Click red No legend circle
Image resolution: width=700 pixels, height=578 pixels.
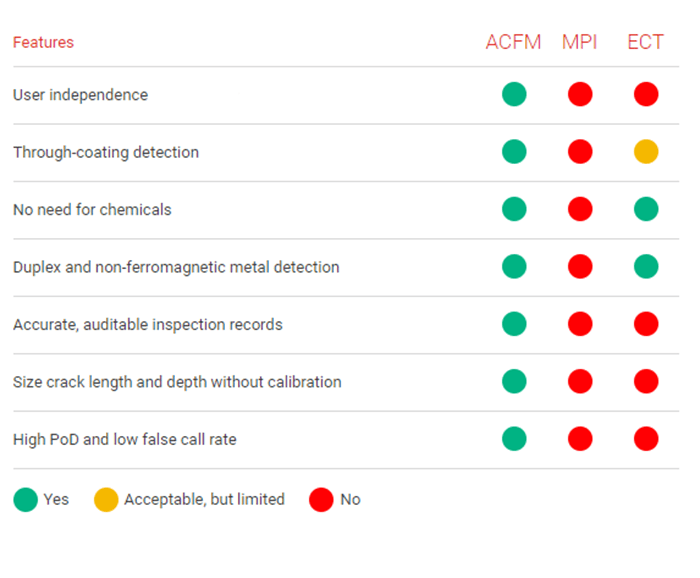click(x=321, y=499)
